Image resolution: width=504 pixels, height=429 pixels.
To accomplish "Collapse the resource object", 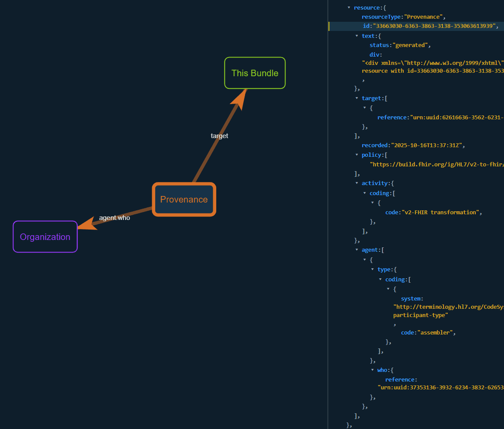I will (349, 7).
